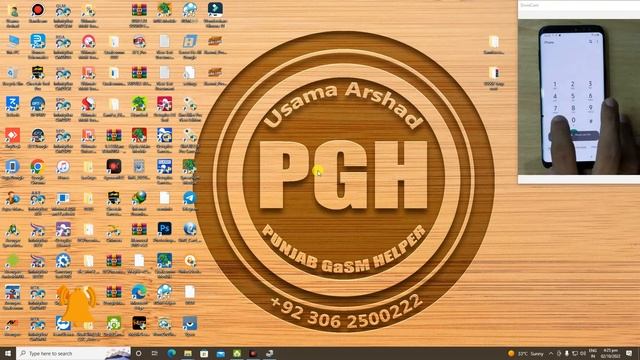Image resolution: width=640 pixels, height=360 pixels.
Task: Open the taskbar clock and date
Action: [611, 353]
